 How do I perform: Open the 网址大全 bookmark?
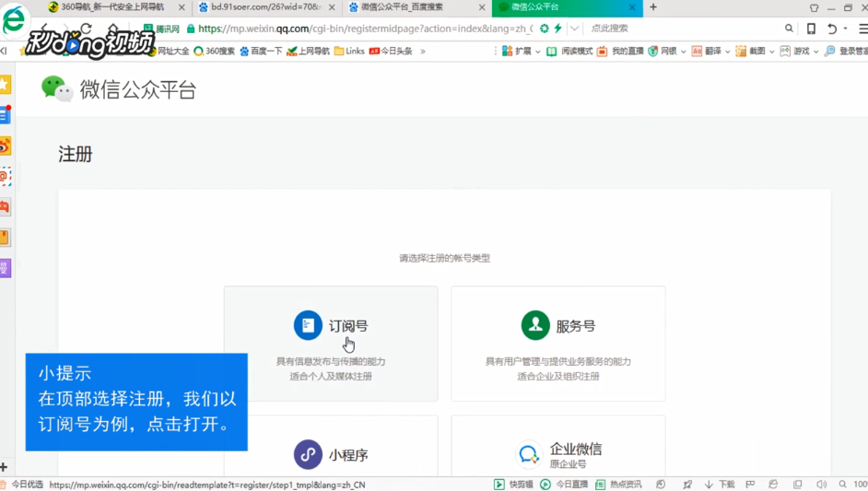170,51
